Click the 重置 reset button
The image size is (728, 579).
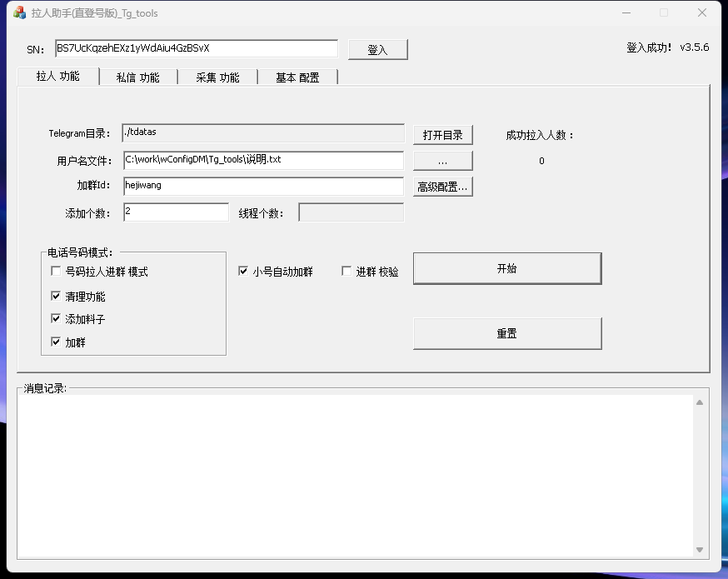(x=507, y=332)
